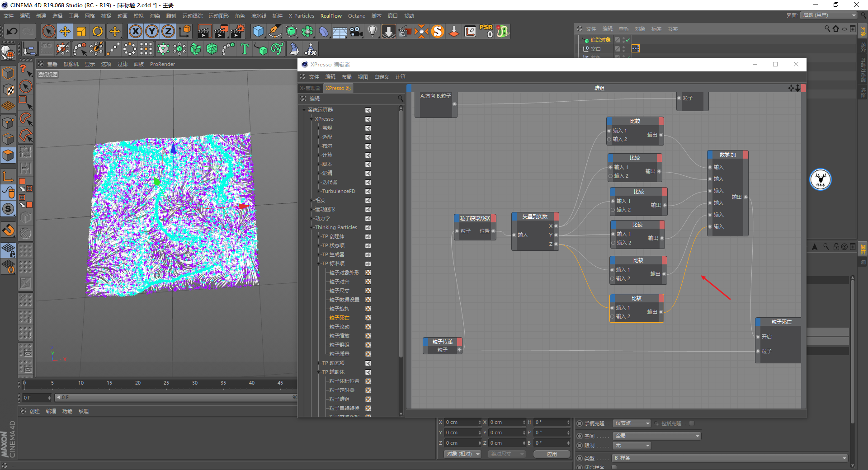Toggle 类型 radio button
868x470 pixels.
(580, 458)
